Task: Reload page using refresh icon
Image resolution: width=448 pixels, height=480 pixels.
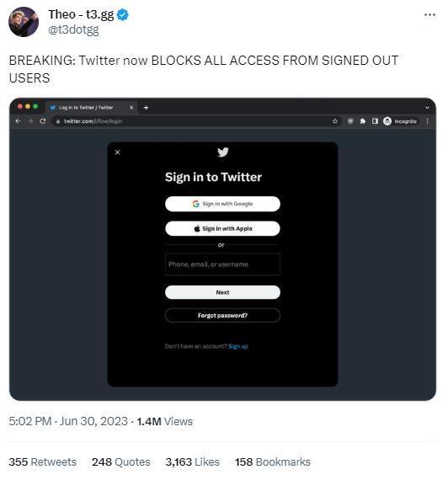Action: click(43, 121)
